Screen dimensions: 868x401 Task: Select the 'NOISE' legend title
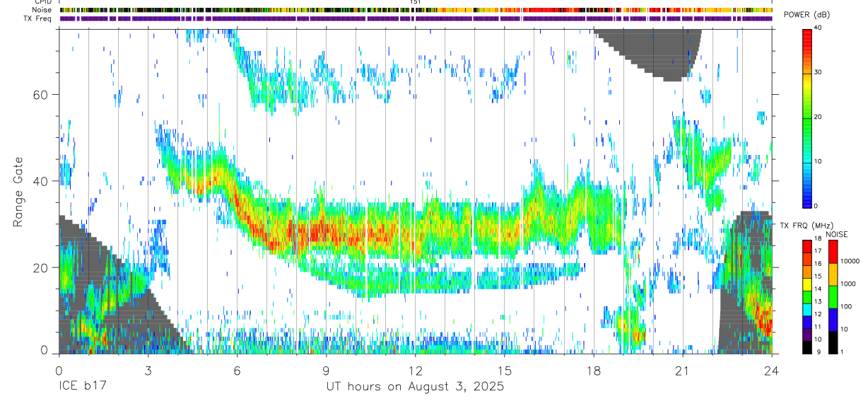click(x=837, y=234)
